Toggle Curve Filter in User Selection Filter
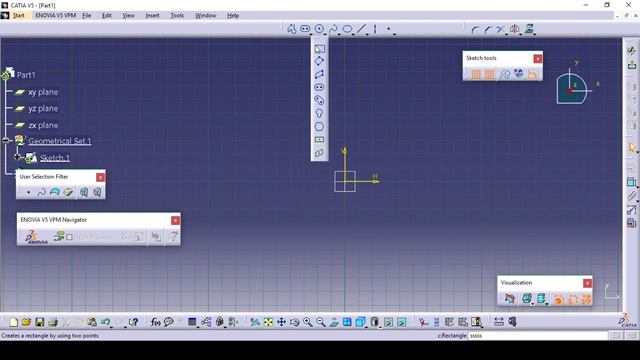 [x=41, y=192]
